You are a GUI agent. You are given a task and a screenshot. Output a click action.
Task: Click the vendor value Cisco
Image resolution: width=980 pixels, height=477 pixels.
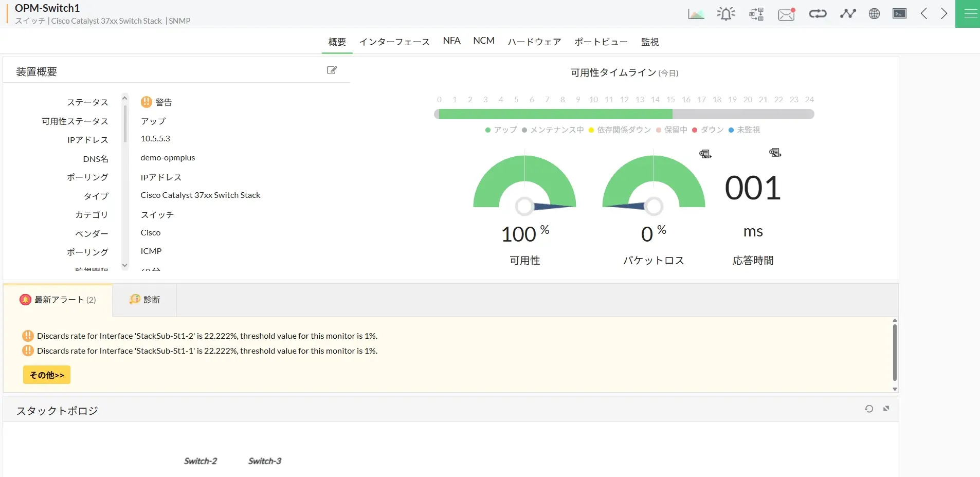[151, 233]
